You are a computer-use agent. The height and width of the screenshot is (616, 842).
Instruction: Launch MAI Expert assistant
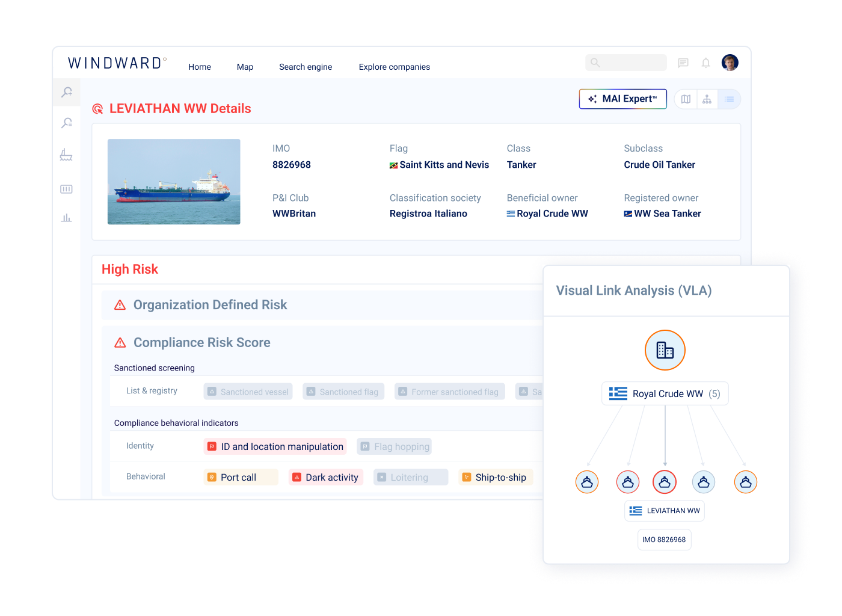click(623, 99)
